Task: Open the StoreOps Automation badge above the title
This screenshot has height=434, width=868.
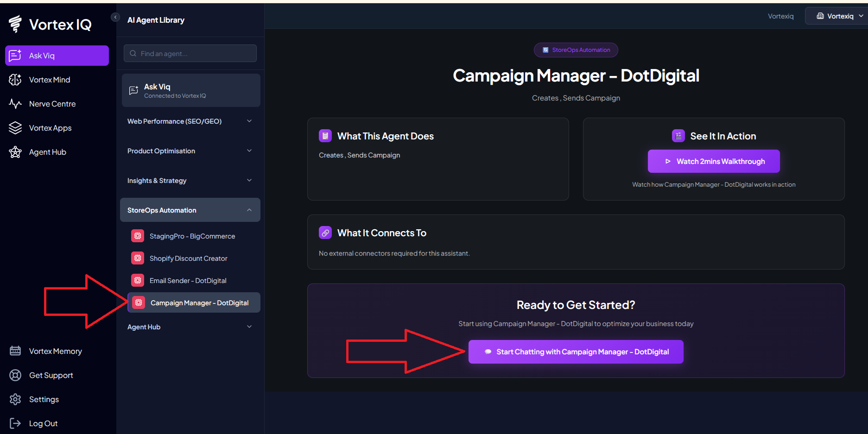Action: pos(576,50)
